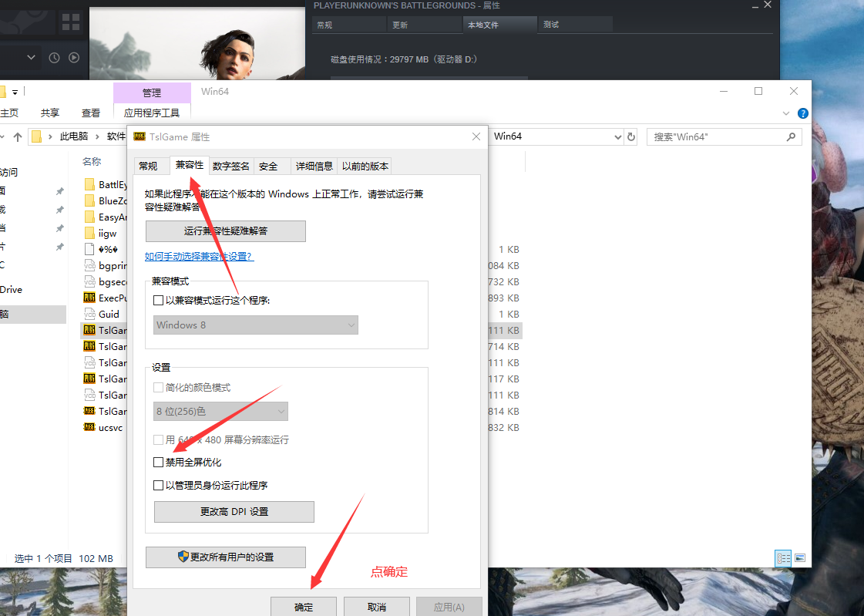Close the TslGame 属性 dialog

pos(476,136)
